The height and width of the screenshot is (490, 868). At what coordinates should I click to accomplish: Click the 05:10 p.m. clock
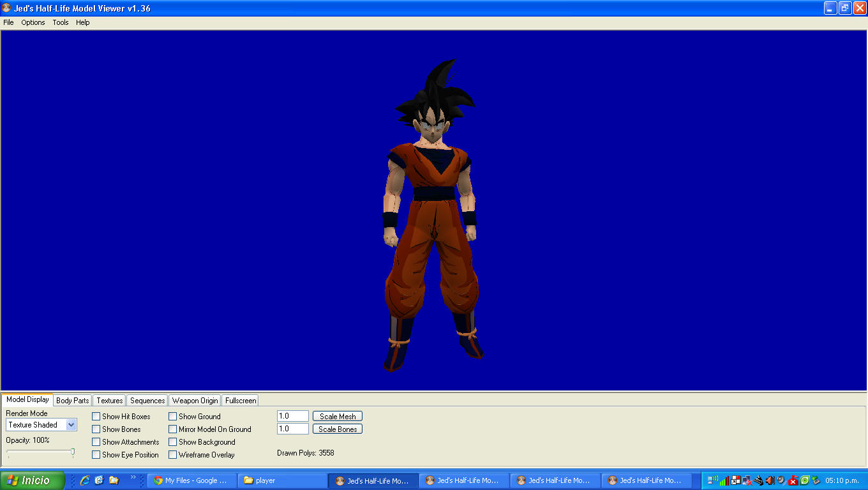(842, 480)
